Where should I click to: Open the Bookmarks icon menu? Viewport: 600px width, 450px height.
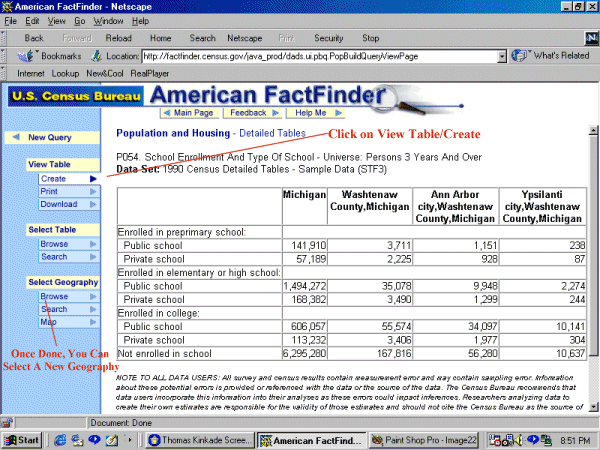pos(48,56)
